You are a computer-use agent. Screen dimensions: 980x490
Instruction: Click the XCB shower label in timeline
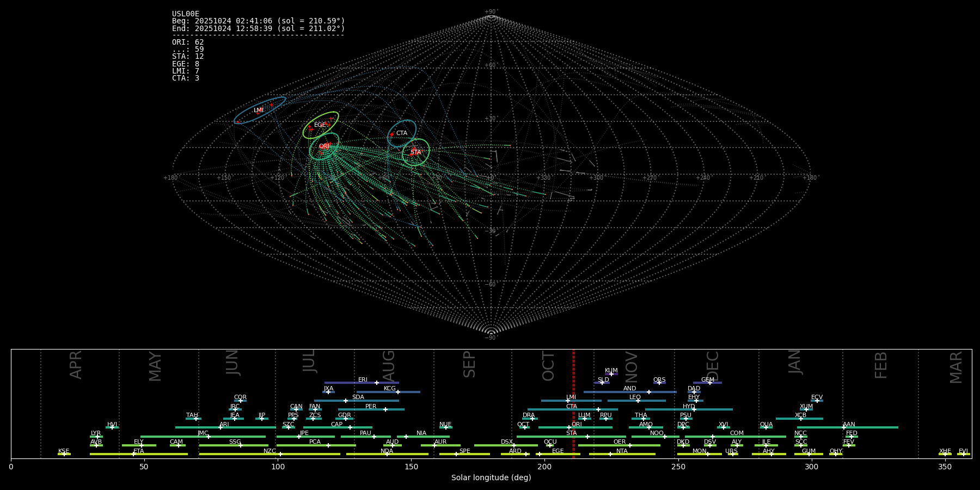click(800, 415)
